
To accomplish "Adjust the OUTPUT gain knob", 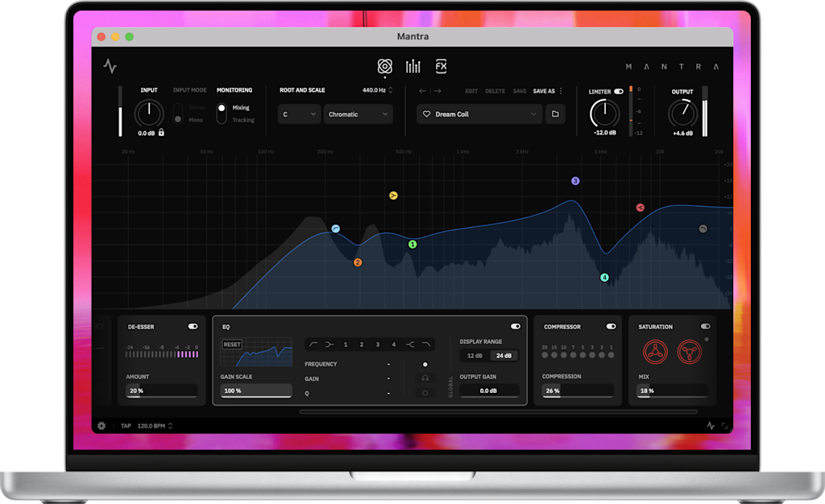I will [x=682, y=114].
